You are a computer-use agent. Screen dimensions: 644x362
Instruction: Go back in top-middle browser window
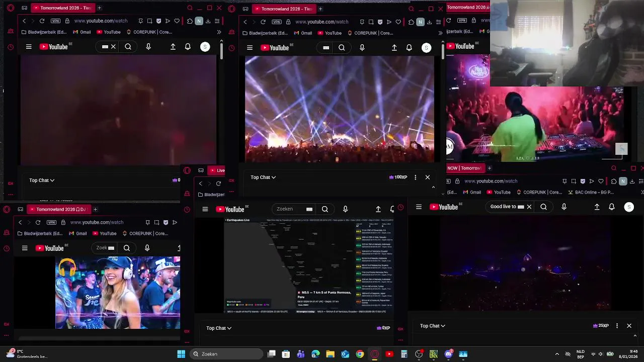245,22
